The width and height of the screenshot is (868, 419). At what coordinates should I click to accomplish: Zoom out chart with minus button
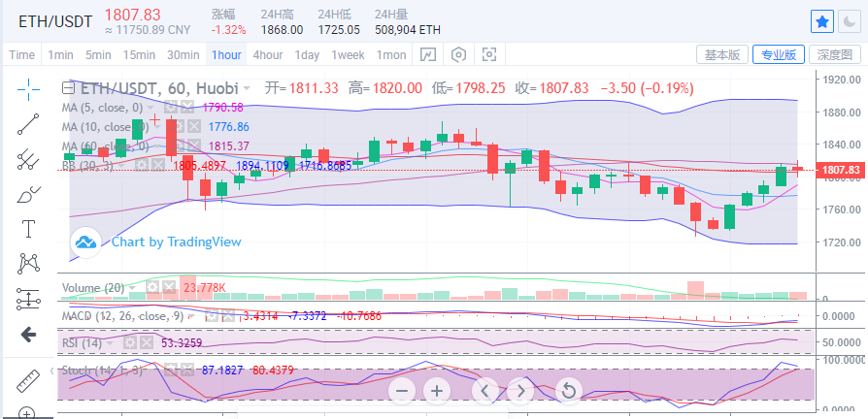(x=402, y=392)
